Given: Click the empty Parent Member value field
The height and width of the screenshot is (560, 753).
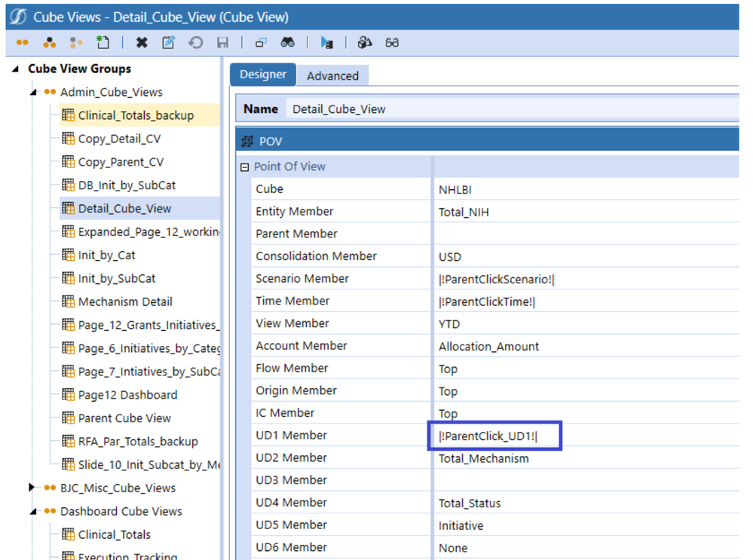Looking at the screenshot, I should tap(586, 234).
